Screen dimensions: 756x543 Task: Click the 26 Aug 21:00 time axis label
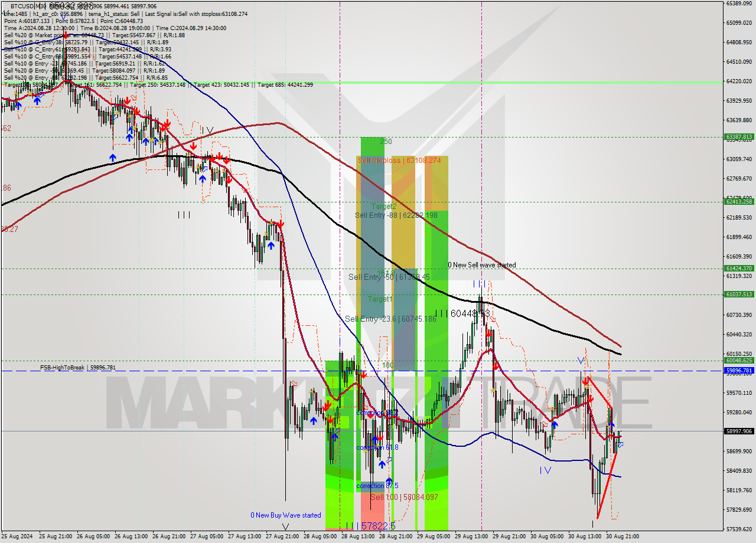169,537
